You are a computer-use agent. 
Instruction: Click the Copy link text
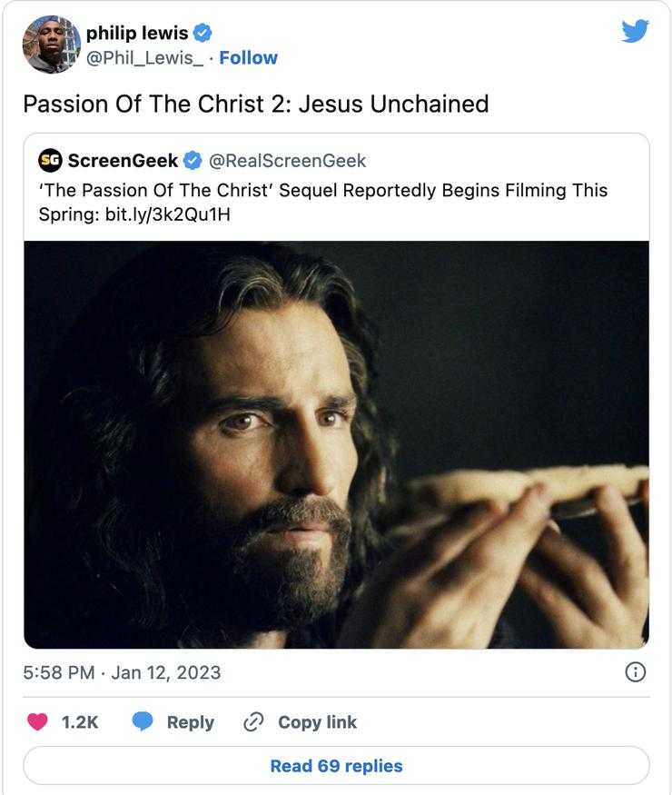pyautogui.click(x=317, y=722)
